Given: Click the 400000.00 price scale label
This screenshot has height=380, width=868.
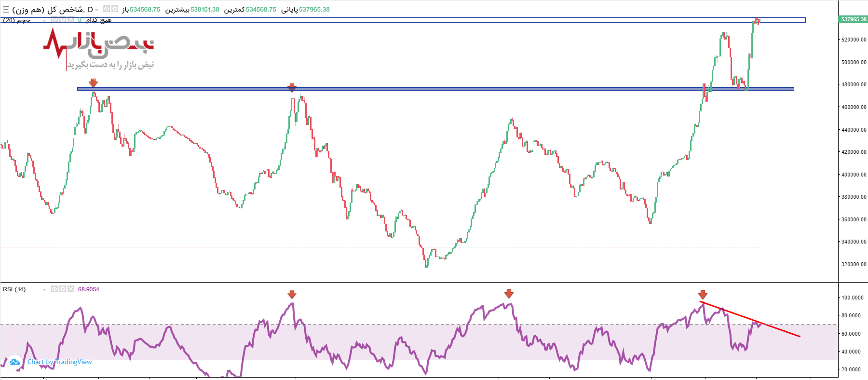Looking at the screenshot, I should [854, 175].
